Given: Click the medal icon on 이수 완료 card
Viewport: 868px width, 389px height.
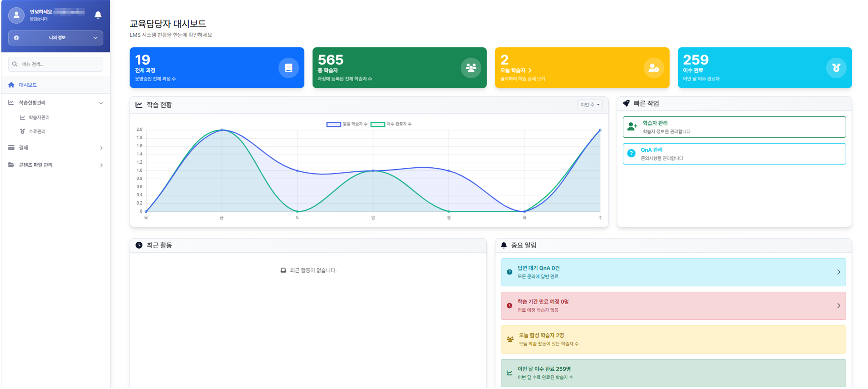Looking at the screenshot, I should click(x=836, y=68).
